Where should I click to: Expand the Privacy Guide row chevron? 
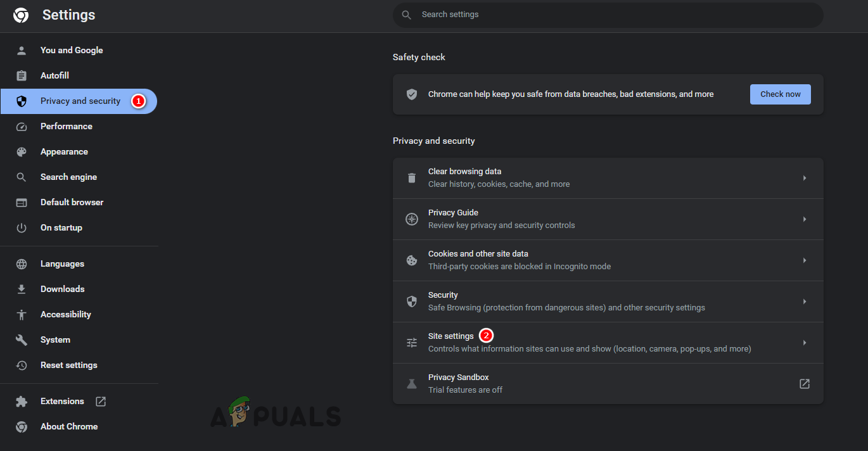point(805,219)
